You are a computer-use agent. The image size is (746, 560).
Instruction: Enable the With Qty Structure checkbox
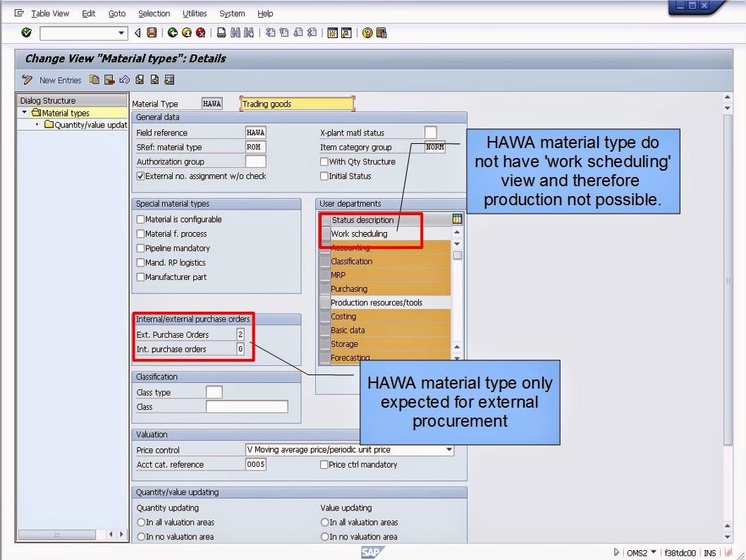coord(323,162)
